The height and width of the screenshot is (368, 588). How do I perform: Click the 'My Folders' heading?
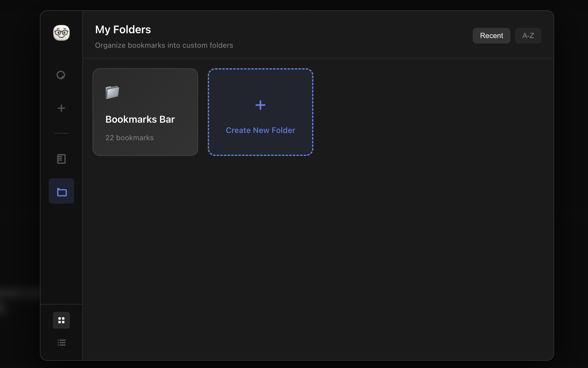(123, 30)
